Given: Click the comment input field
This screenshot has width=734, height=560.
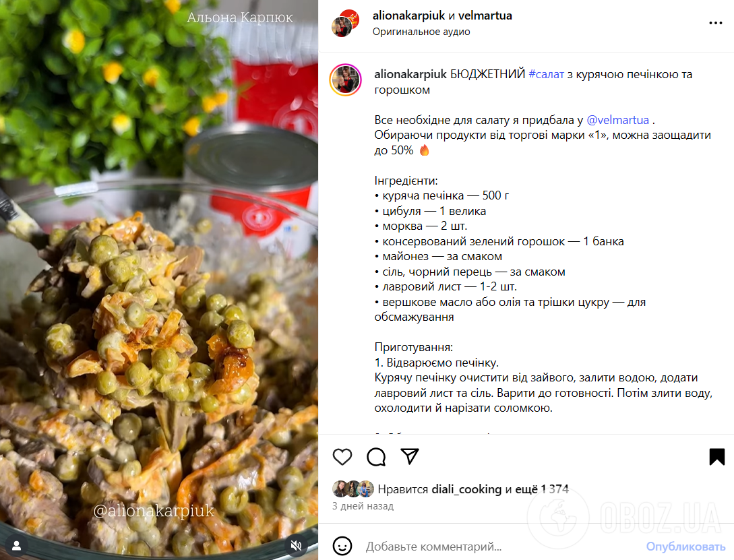Looking at the screenshot, I should [x=501, y=547].
